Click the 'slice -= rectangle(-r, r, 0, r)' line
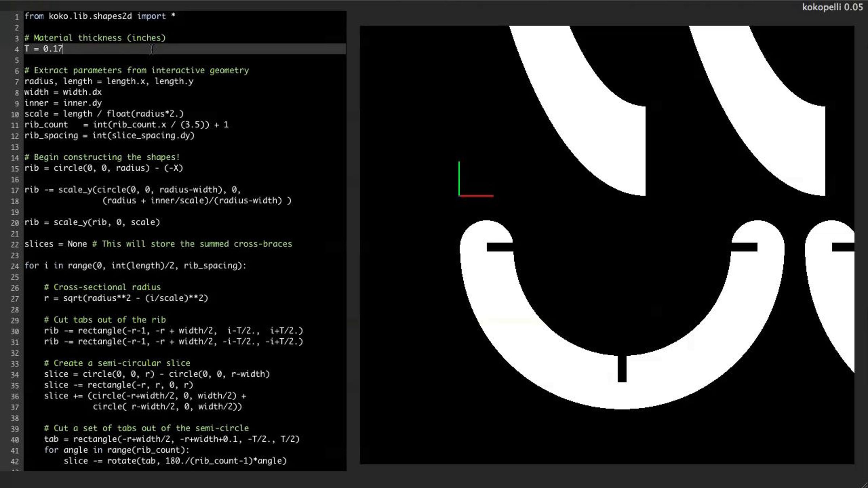This screenshot has height=488, width=868. click(x=119, y=385)
